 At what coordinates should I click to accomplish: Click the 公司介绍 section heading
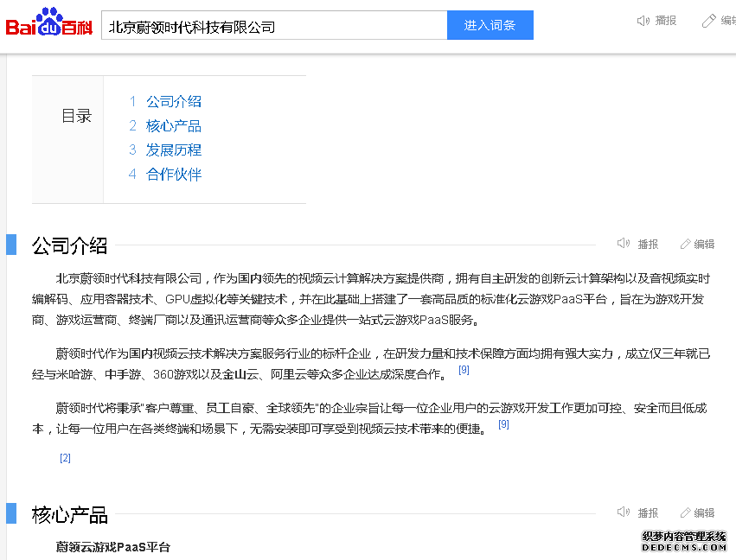click(69, 245)
